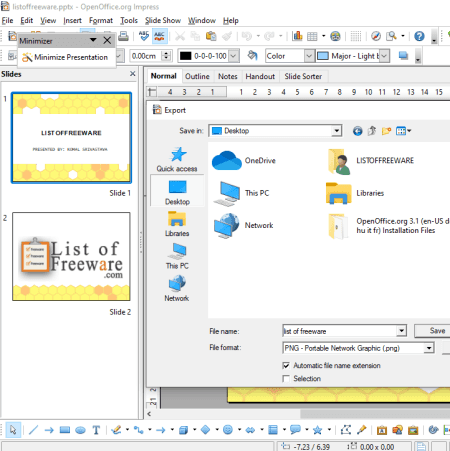This screenshot has width=450, height=451.
Task: Open the File menu
Action: point(7,21)
